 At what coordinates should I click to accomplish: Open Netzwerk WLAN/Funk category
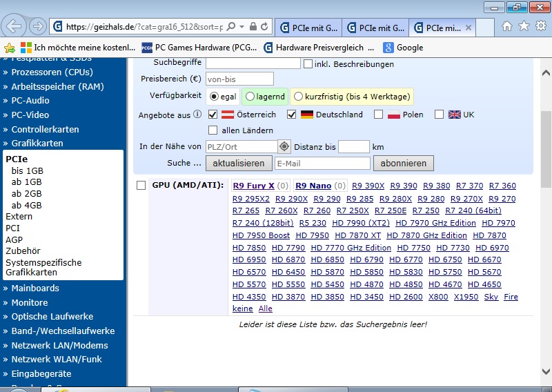[57, 360]
